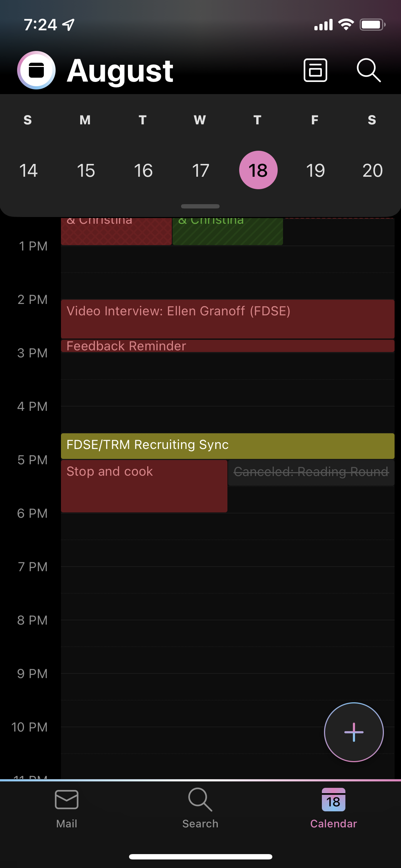401x868 pixels.
Task: Expand the week strip drag handle
Action: tap(200, 206)
